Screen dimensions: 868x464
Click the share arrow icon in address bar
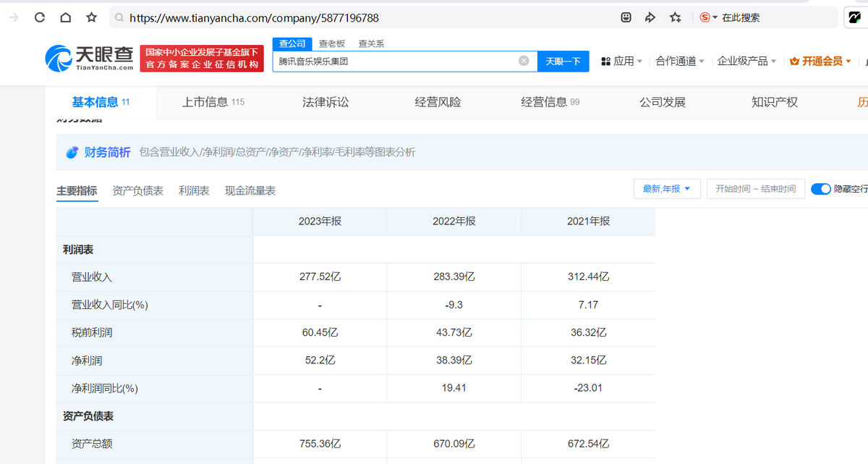[x=650, y=17]
